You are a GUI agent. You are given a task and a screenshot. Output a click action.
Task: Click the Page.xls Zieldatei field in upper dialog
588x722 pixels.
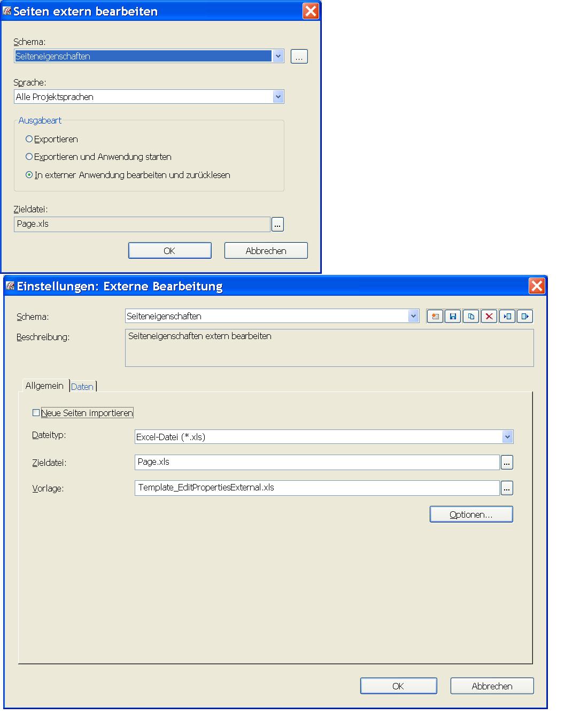(x=142, y=224)
